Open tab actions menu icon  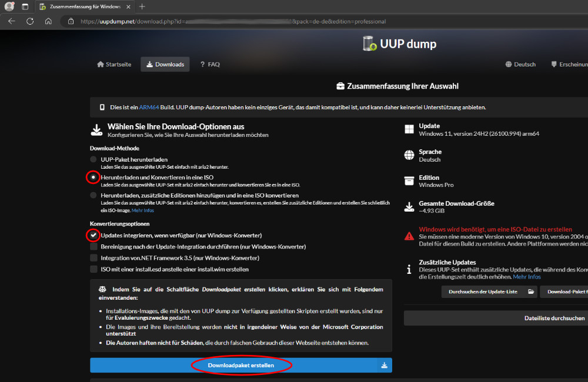point(25,6)
